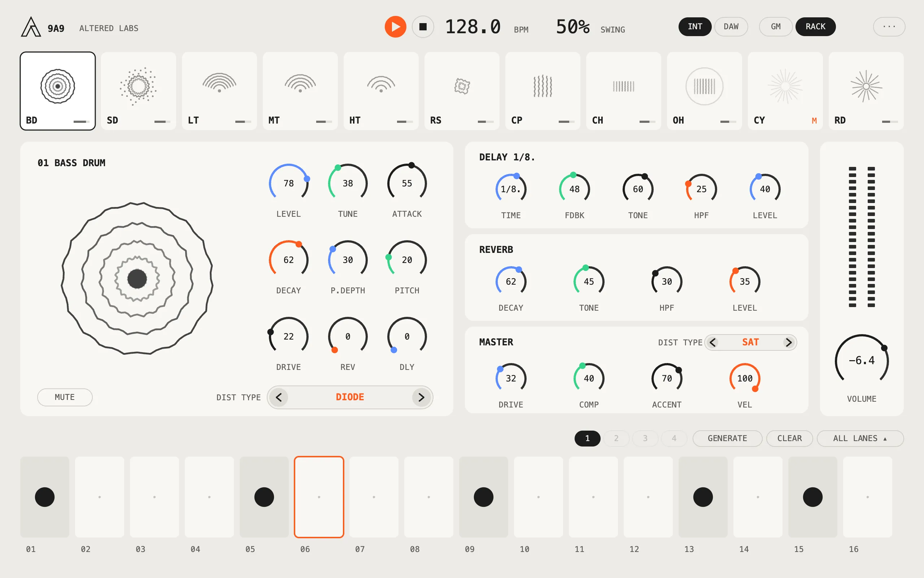Previous bass drum DIST TYPE before DIODE
924x578 pixels.
[x=279, y=398]
